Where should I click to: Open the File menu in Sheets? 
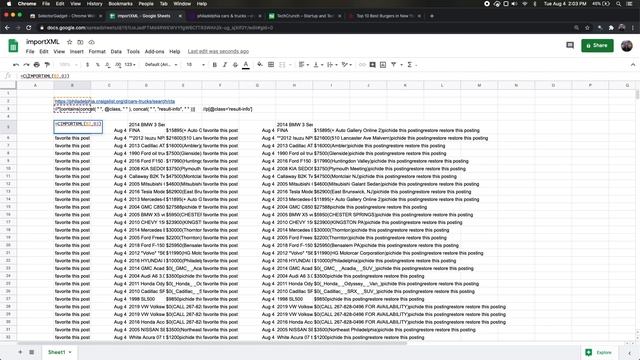30,51
